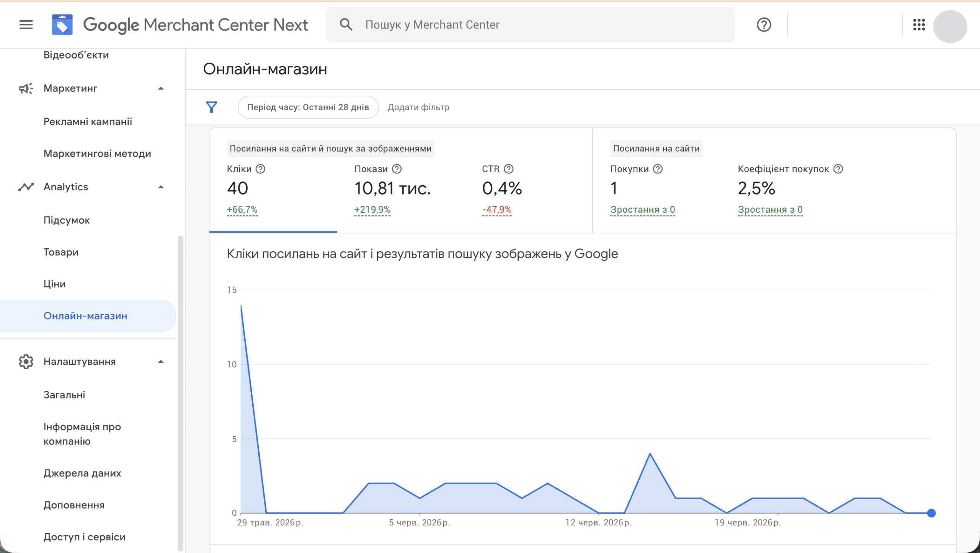Image resolution: width=980 pixels, height=553 pixels.
Task: Collapse the Маркетинг section arrow
Action: [x=161, y=88]
